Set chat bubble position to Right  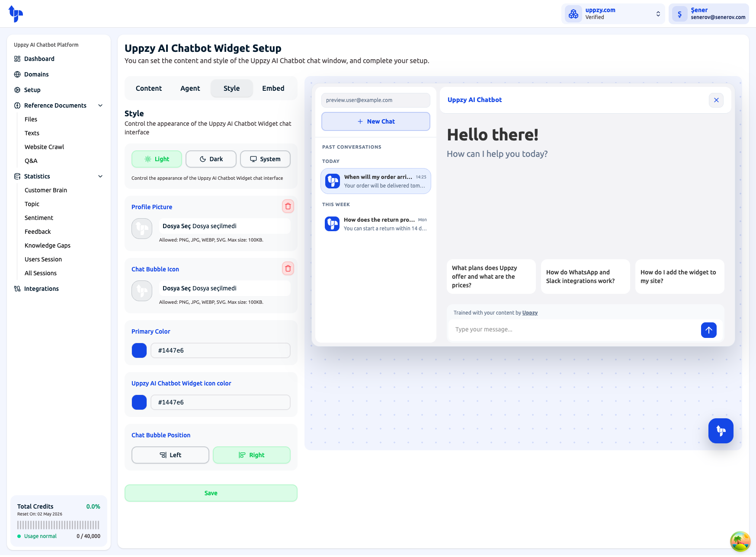pyautogui.click(x=252, y=455)
